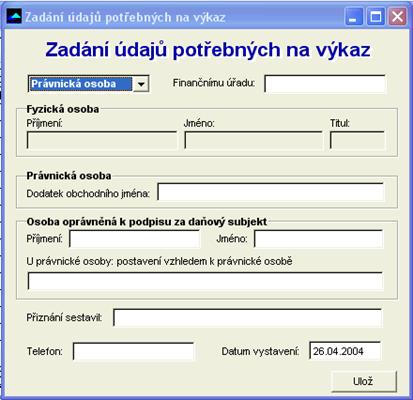Minimize the Zadání údajů window
413x400 pixels.
pyautogui.click(x=353, y=16)
